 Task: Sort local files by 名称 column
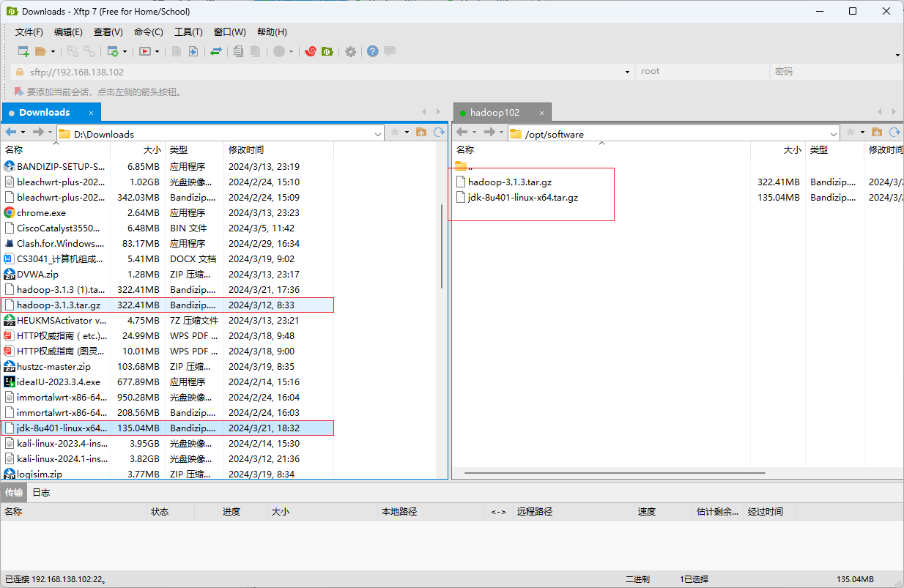click(56, 149)
